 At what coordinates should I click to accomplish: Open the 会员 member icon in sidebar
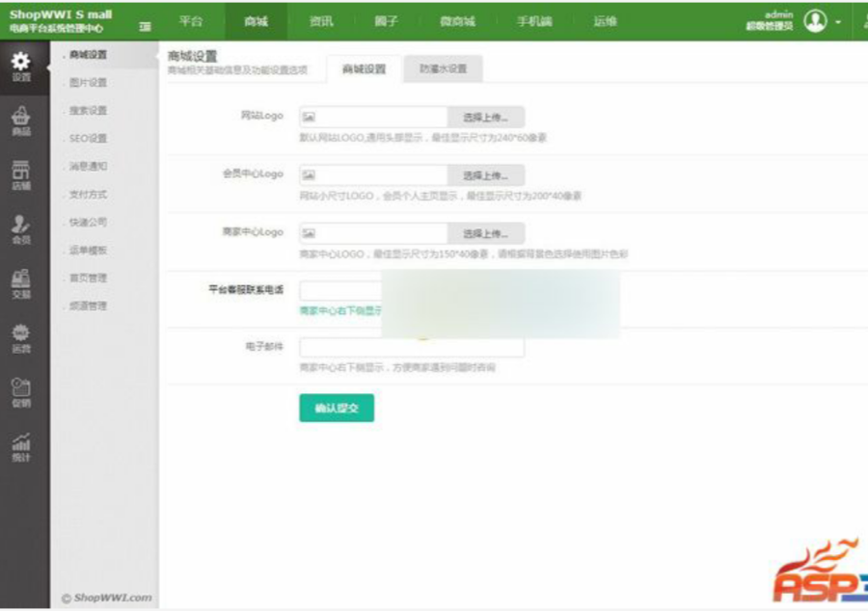(21, 229)
